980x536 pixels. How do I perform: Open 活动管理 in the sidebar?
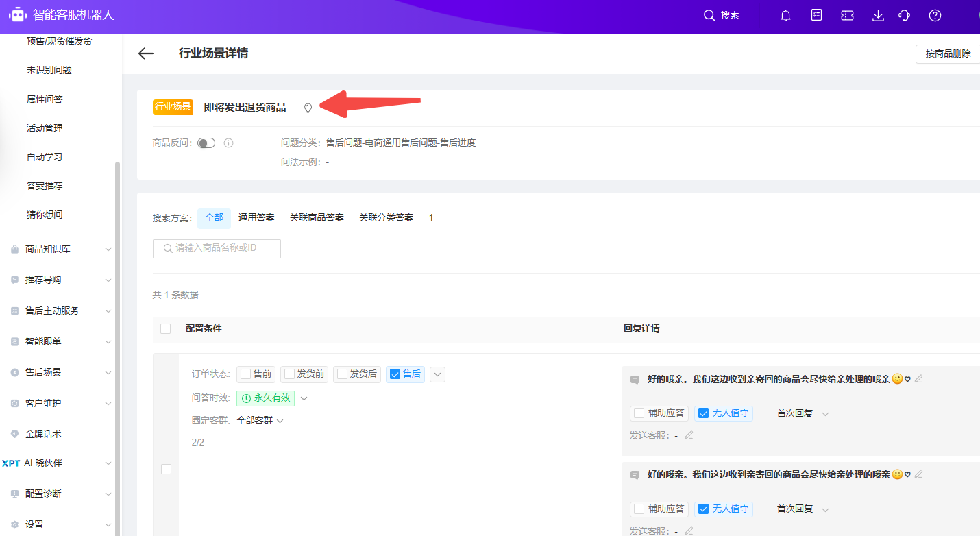click(x=45, y=128)
